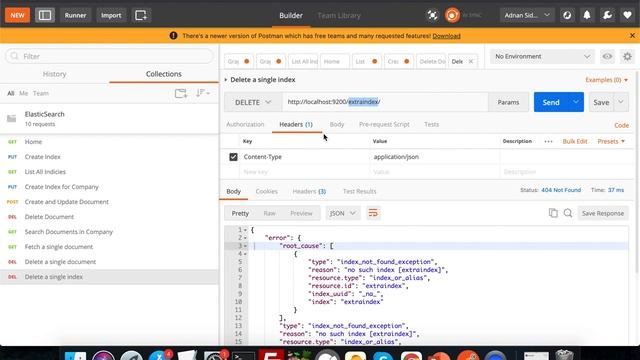Click the orange NEW button
The height and width of the screenshot is (360, 640).
pos(17,15)
